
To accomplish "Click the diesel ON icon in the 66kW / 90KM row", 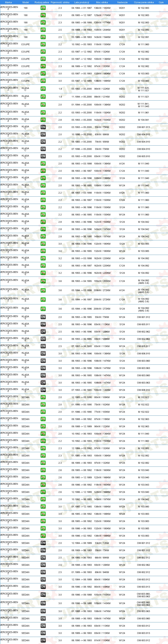I will pos(43,558).
